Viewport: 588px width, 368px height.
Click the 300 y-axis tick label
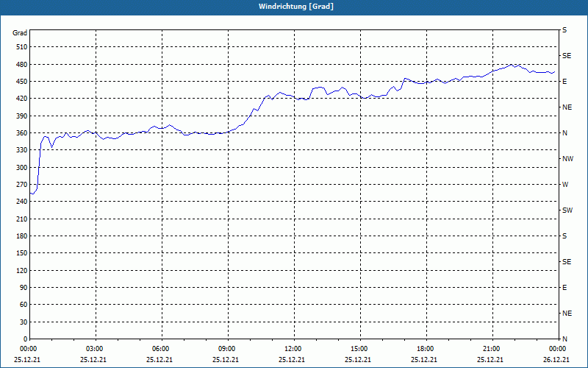(23, 168)
